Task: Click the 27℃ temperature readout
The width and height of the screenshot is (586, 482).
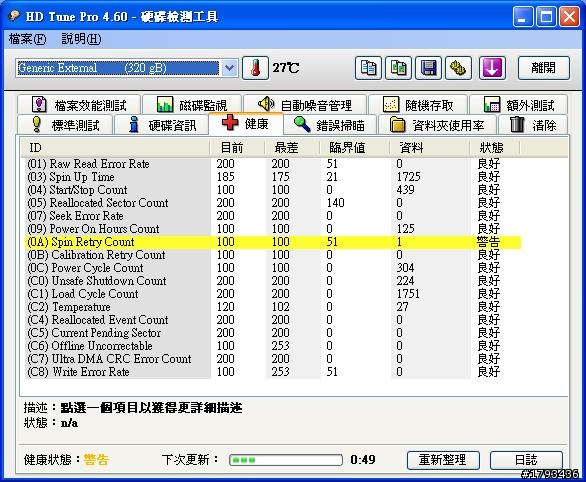Action: pos(286,68)
